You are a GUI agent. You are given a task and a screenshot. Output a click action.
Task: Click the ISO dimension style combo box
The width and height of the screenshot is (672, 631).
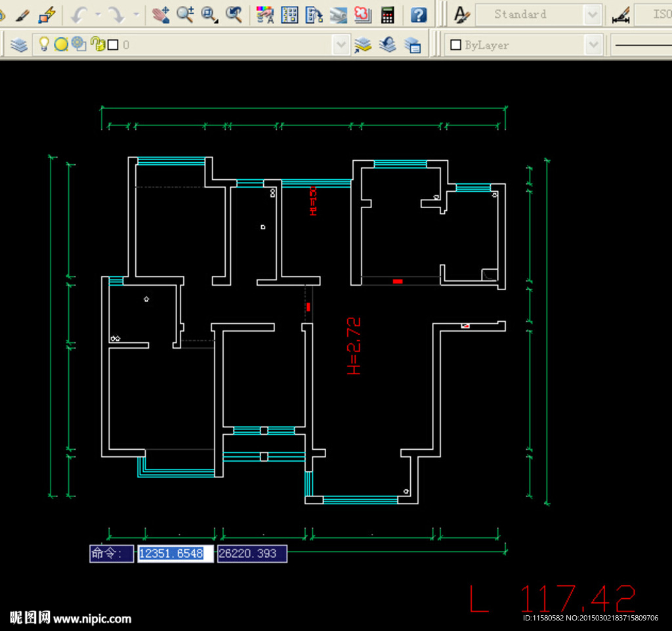point(653,14)
